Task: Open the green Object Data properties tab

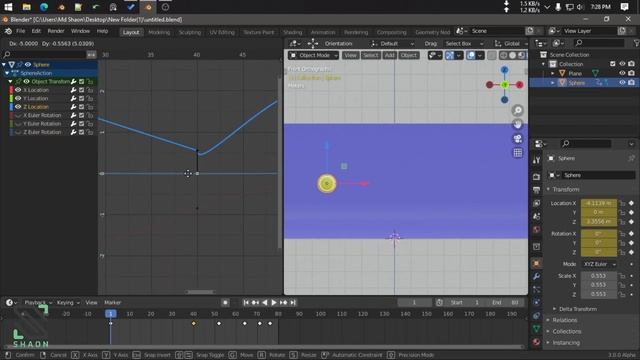Action: pyautogui.click(x=536, y=329)
